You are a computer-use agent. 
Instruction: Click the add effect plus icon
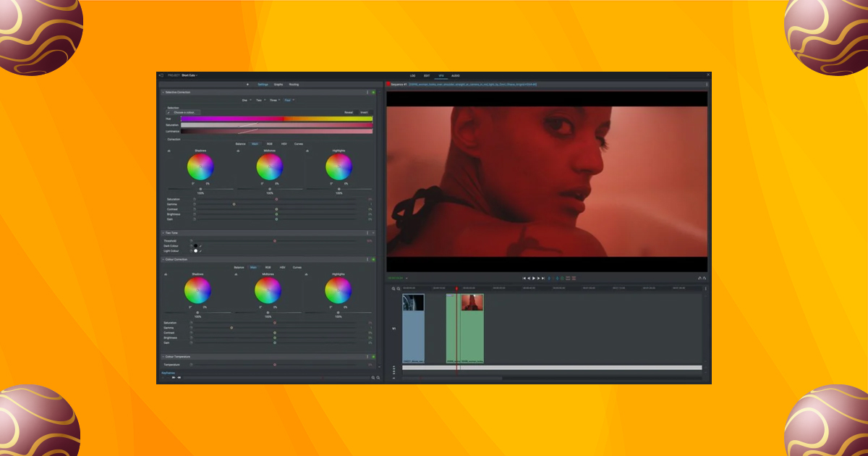click(247, 85)
